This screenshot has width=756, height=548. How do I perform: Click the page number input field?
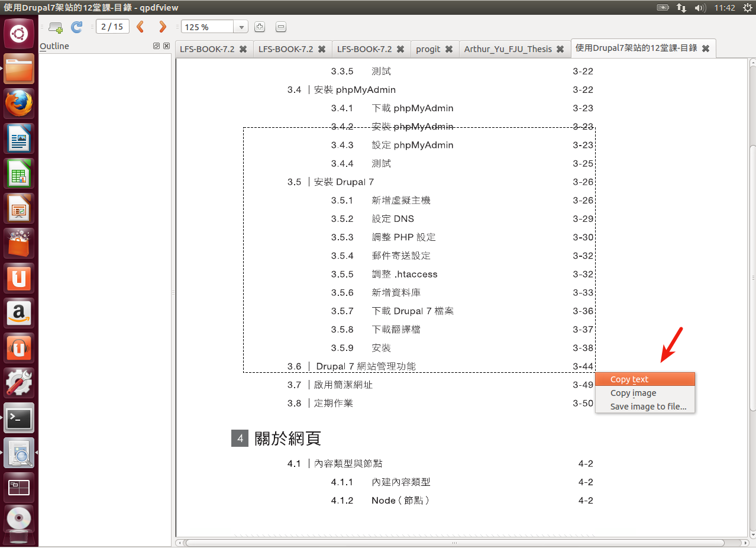pyautogui.click(x=112, y=27)
